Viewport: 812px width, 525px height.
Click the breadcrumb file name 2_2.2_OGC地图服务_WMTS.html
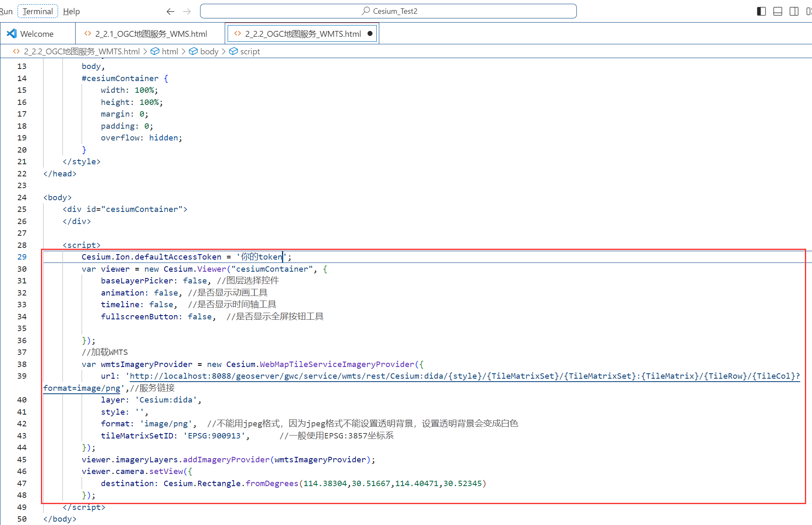coord(82,51)
